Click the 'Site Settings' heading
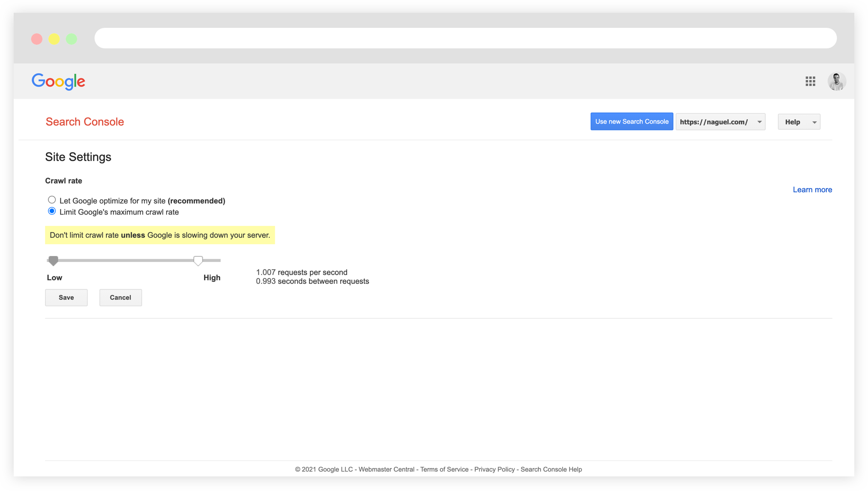The height and width of the screenshot is (491, 868). (x=78, y=157)
